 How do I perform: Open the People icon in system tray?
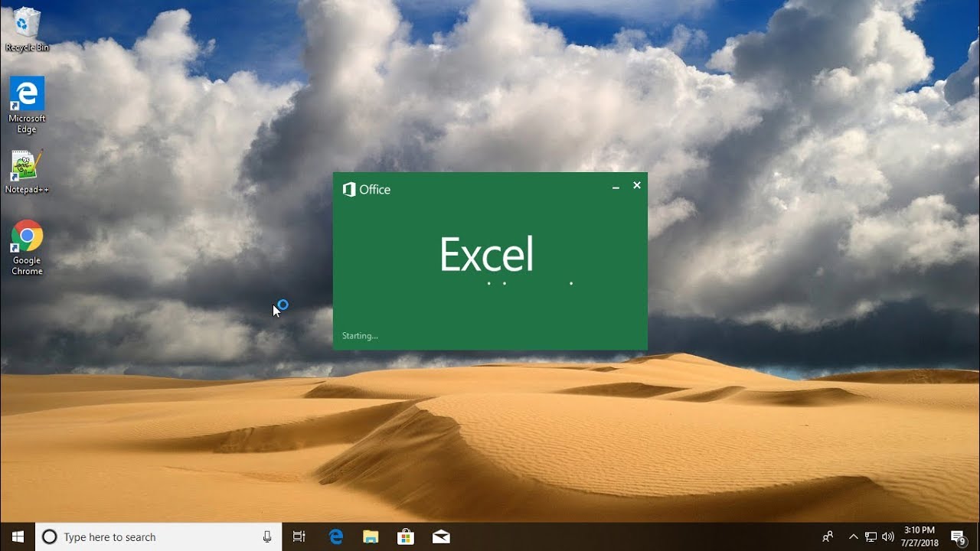tap(828, 537)
